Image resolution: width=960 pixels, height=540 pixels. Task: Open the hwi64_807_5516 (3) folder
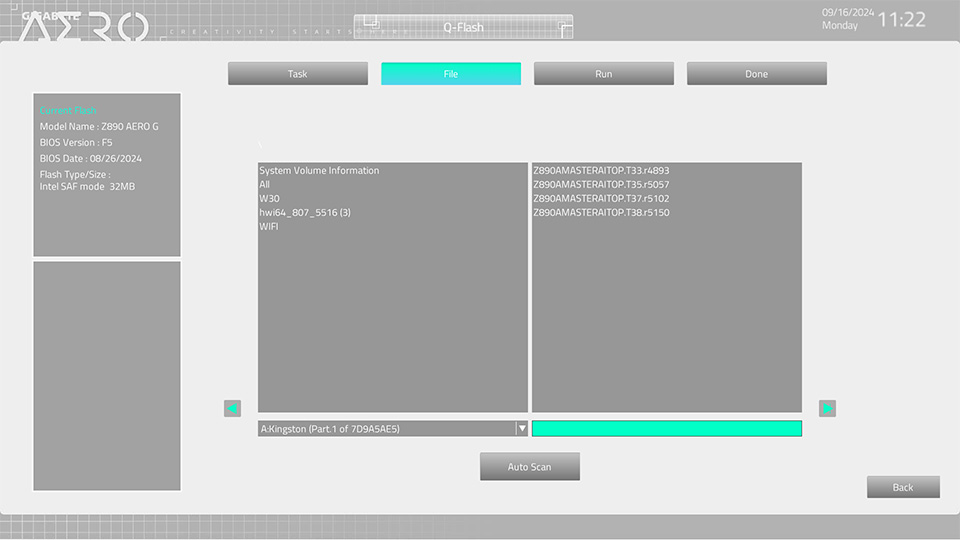click(305, 213)
